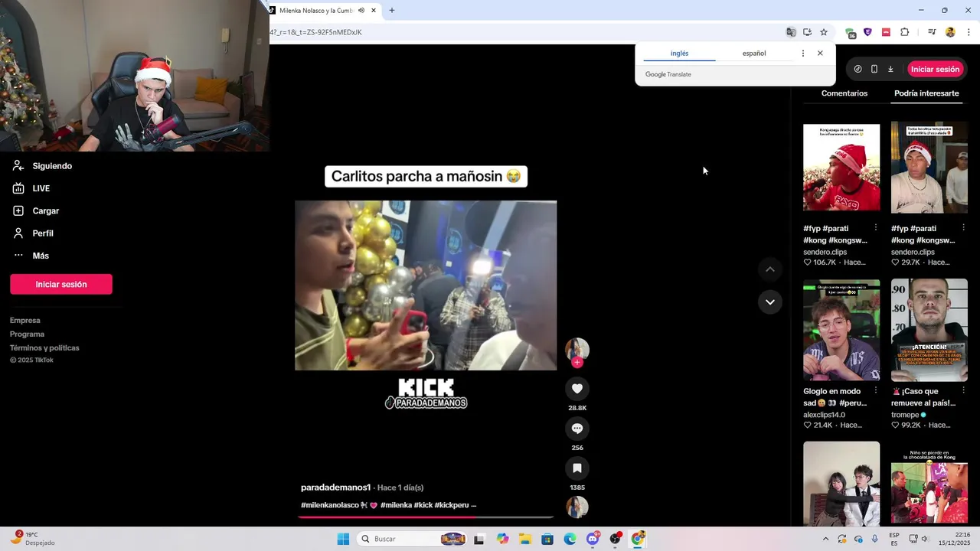Click the install app icon in address bar
The width and height of the screenshot is (980, 551).
coord(807,32)
